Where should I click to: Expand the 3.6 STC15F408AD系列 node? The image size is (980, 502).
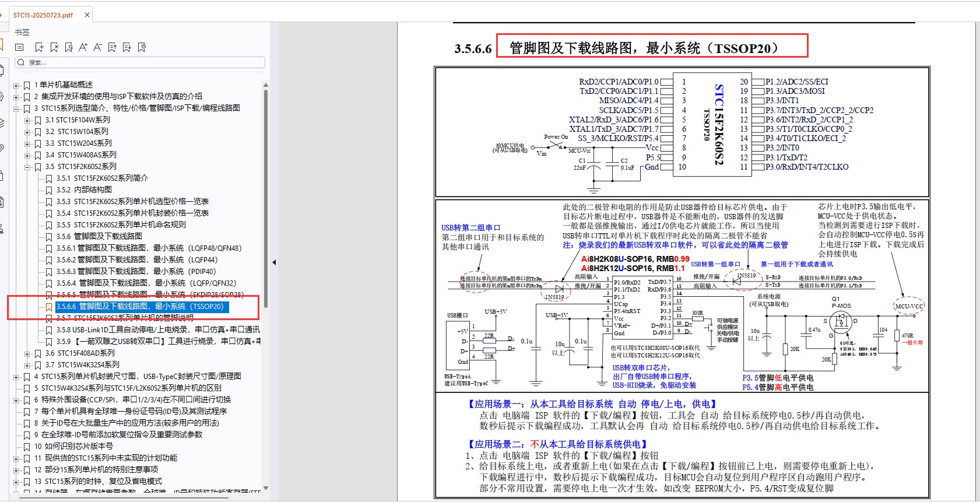[27, 354]
